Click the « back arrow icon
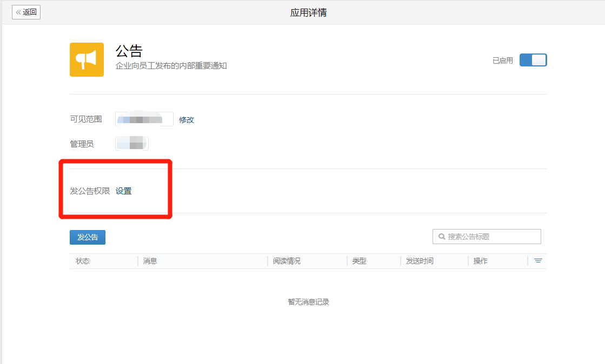The width and height of the screenshot is (605, 364). click(19, 12)
